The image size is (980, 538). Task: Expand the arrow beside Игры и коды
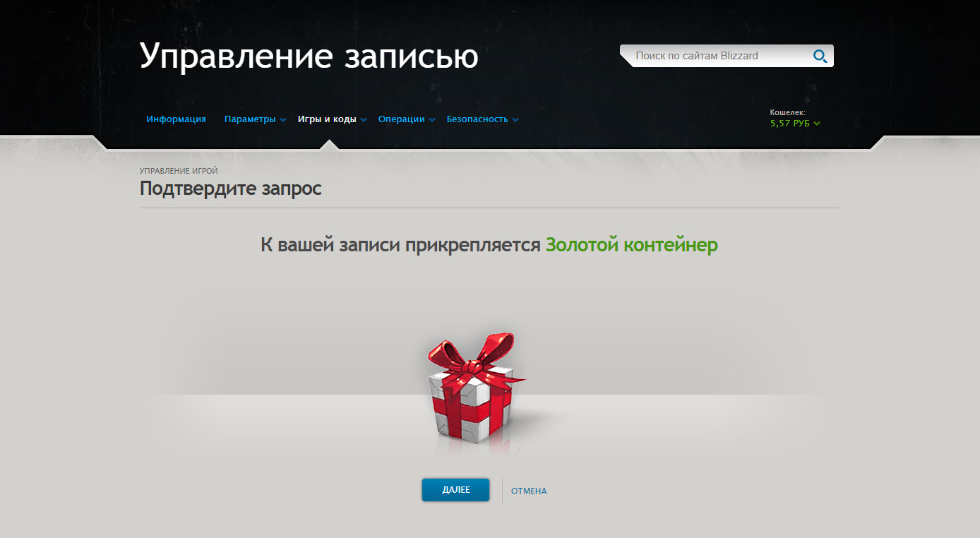pyautogui.click(x=364, y=120)
